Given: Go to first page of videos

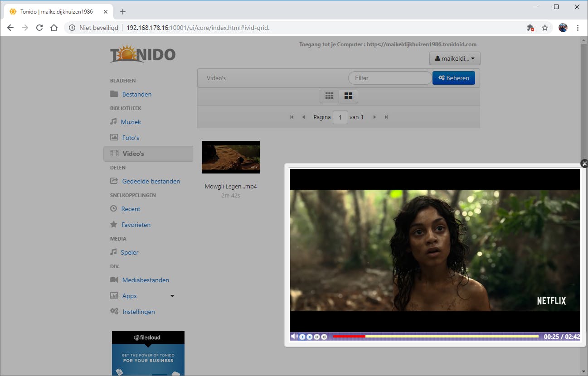Looking at the screenshot, I should tap(292, 117).
